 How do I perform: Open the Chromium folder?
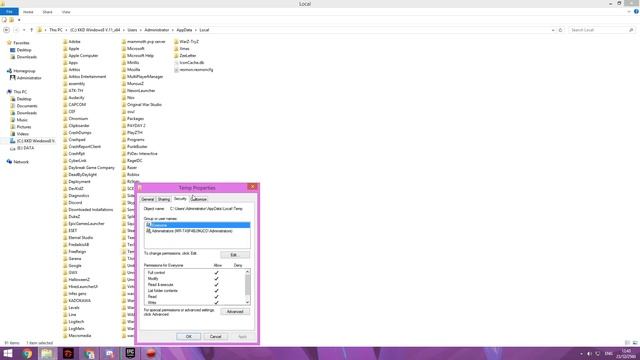click(x=75, y=118)
